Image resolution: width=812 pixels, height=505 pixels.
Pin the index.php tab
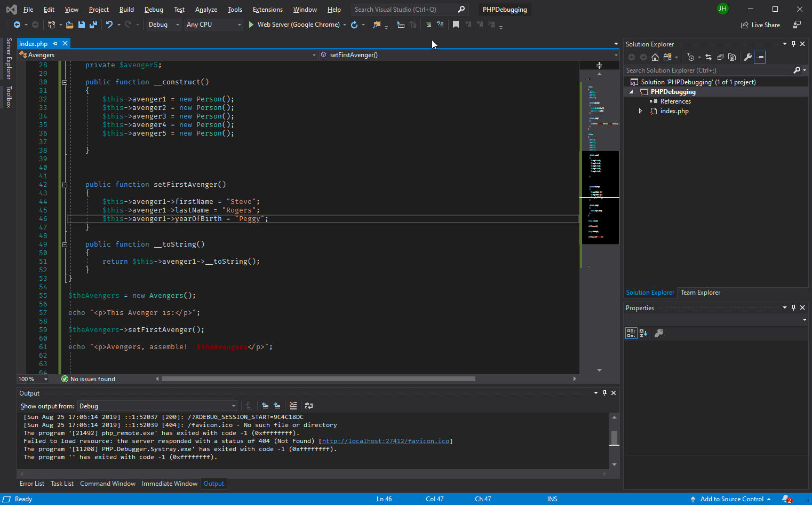[55, 43]
